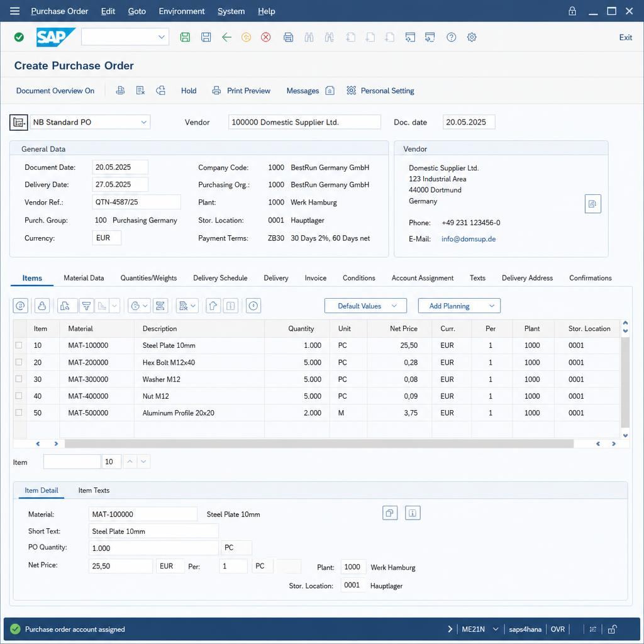Image resolution: width=644 pixels, height=644 pixels.
Task: Click the green Save icon in toolbar
Action: click(x=185, y=37)
